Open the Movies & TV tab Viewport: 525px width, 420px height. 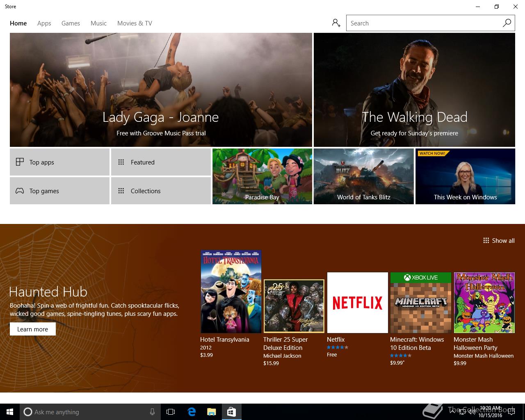point(135,23)
